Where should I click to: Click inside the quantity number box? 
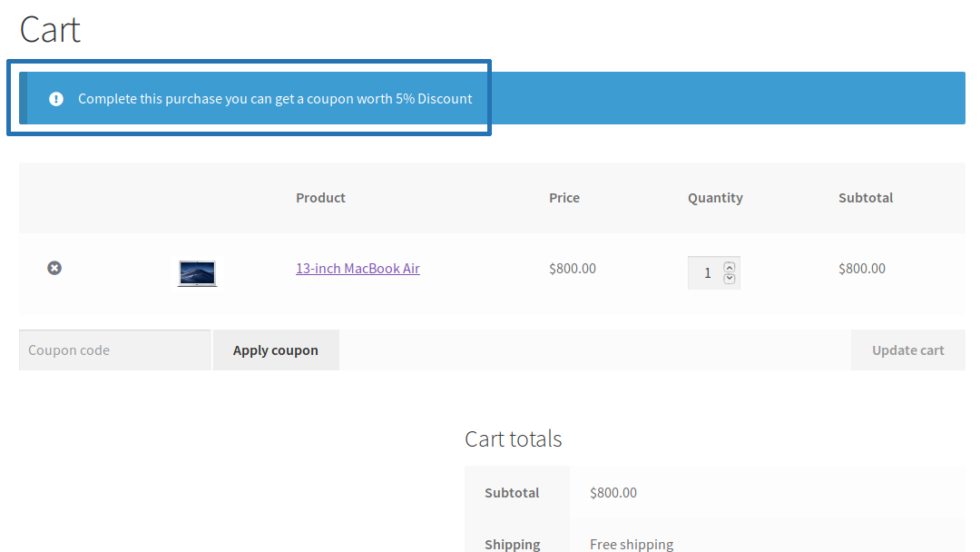click(707, 272)
